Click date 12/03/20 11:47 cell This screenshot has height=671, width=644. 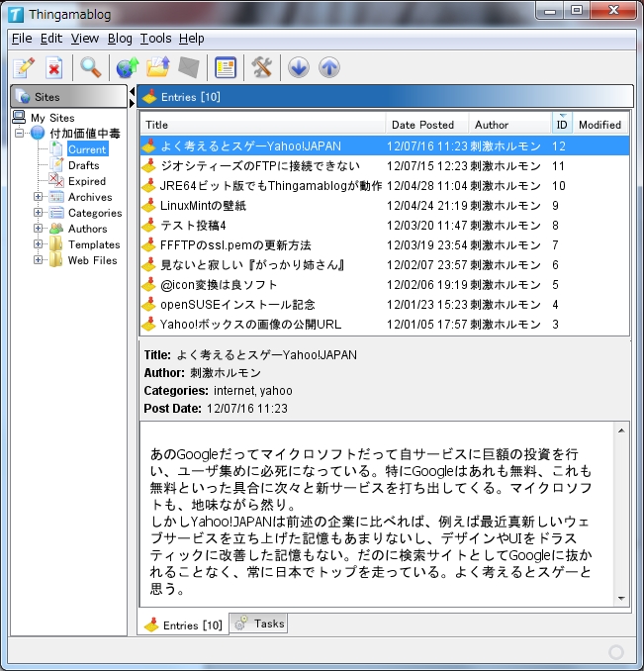point(427,225)
